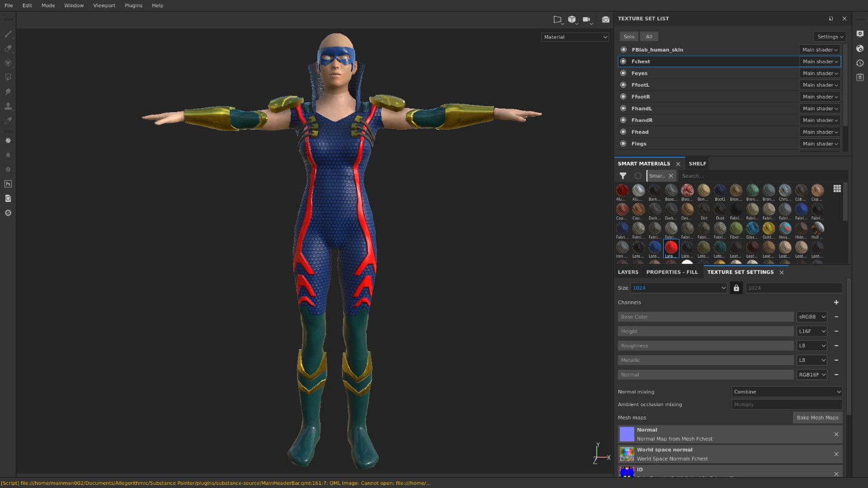The width and height of the screenshot is (868, 488).
Task: Click the resource updater document icon
Action: pos(8,198)
